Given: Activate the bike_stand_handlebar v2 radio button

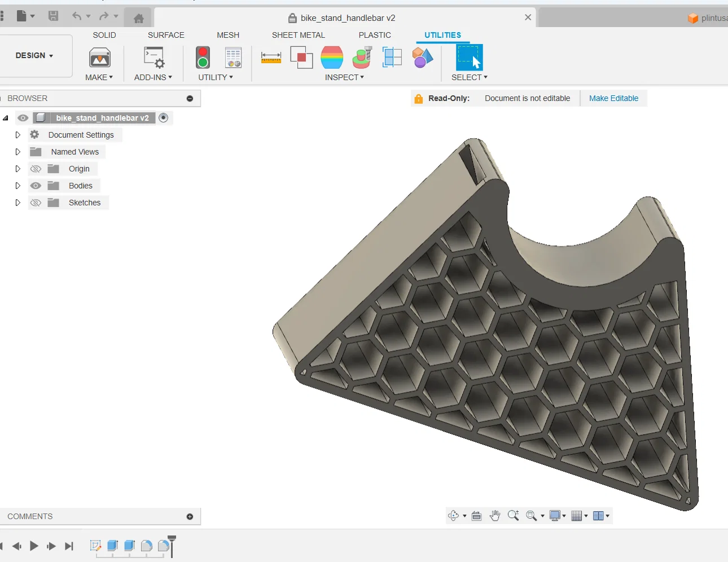Looking at the screenshot, I should click(164, 118).
